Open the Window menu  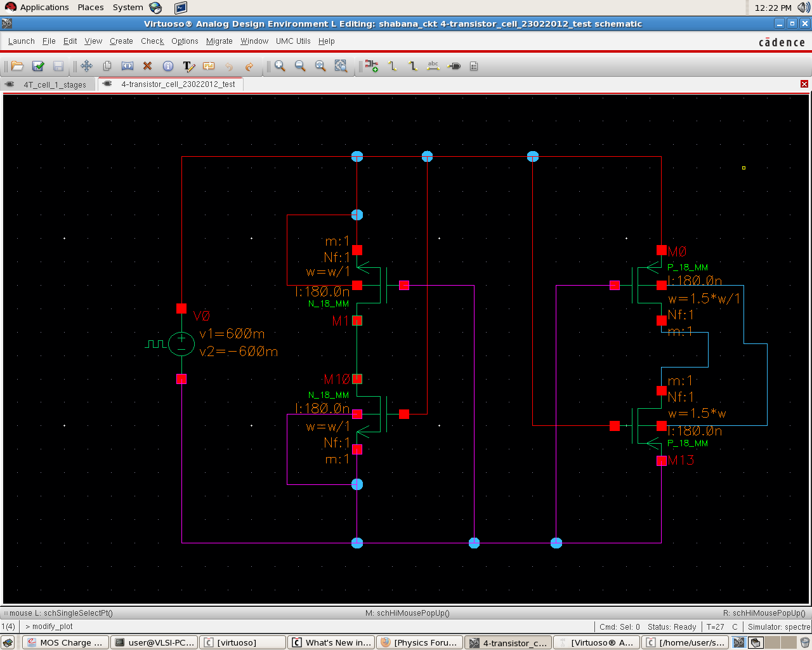click(x=254, y=41)
